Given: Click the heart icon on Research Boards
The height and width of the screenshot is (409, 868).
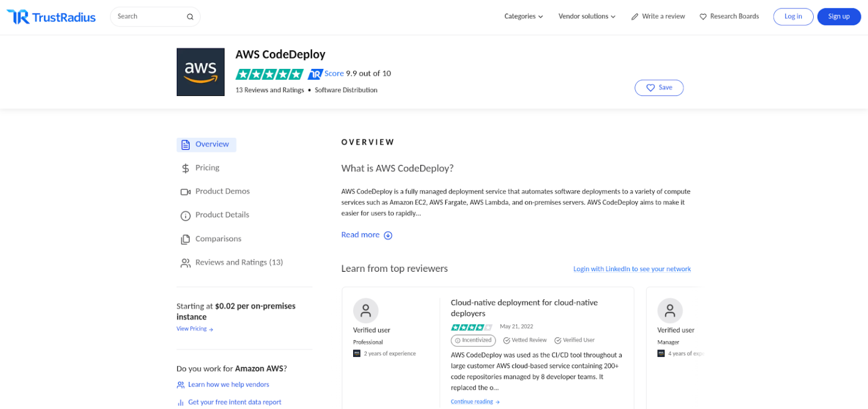Looking at the screenshot, I should coord(702,16).
